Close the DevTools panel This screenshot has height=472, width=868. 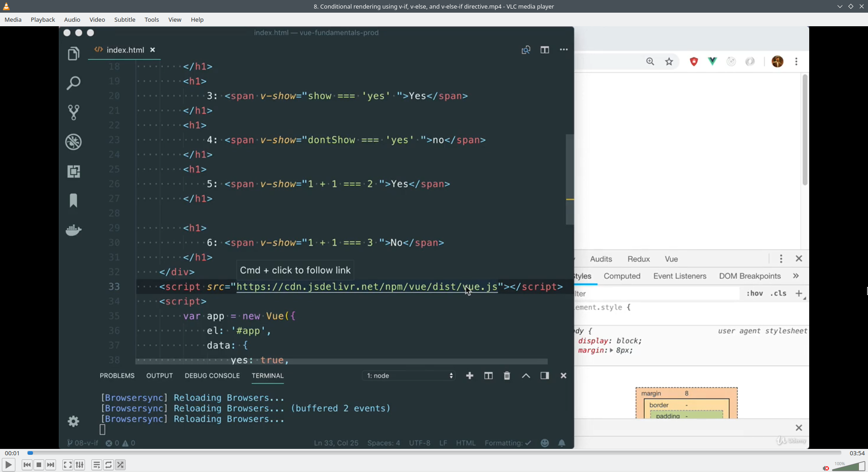pos(799,258)
